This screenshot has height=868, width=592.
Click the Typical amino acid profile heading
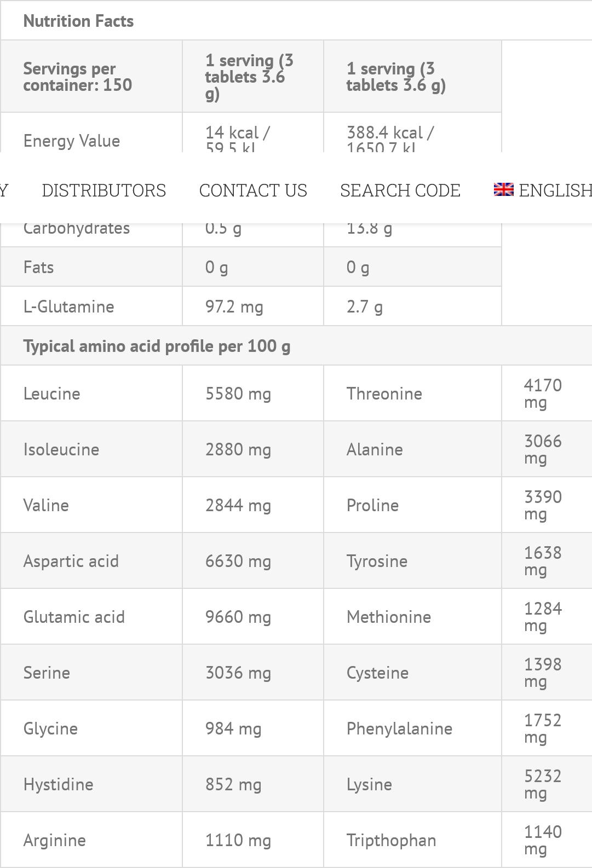click(x=157, y=346)
